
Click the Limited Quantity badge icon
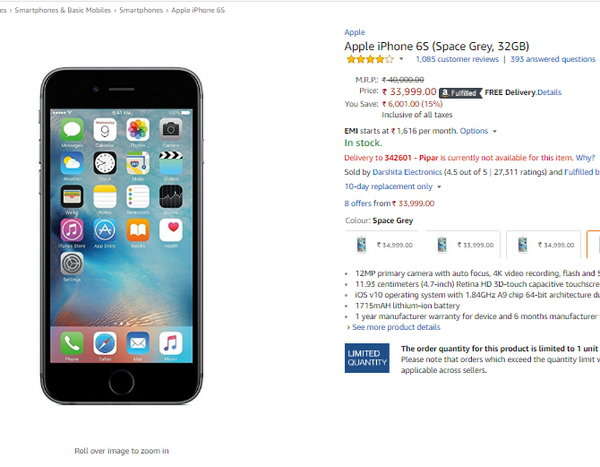pyautogui.click(x=367, y=358)
